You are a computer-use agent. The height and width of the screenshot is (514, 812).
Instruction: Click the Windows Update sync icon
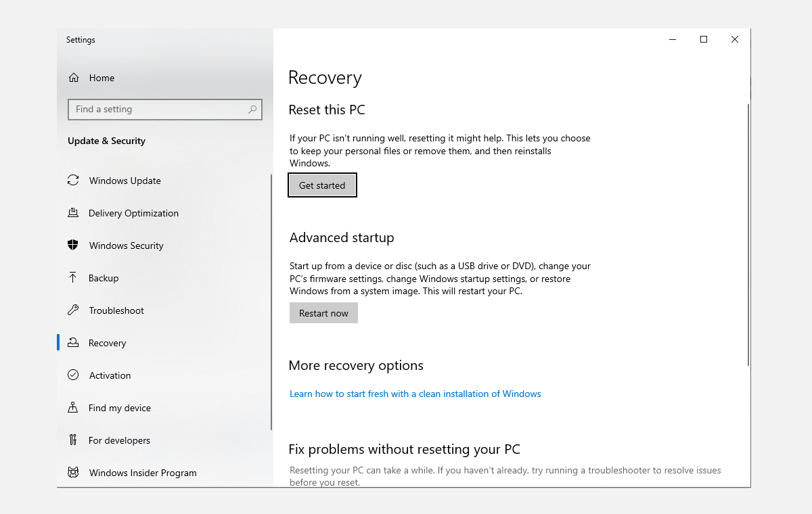(x=73, y=181)
